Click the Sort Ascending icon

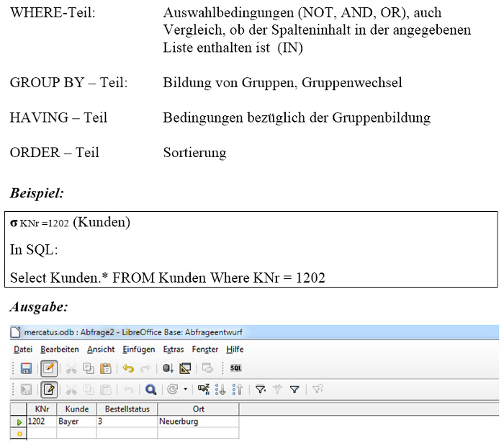221,390
